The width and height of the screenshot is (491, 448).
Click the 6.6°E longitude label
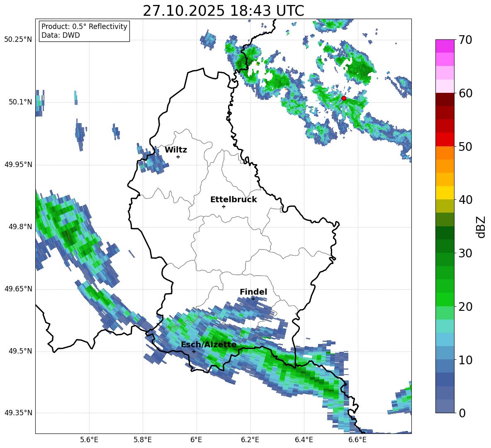point(357,440)
